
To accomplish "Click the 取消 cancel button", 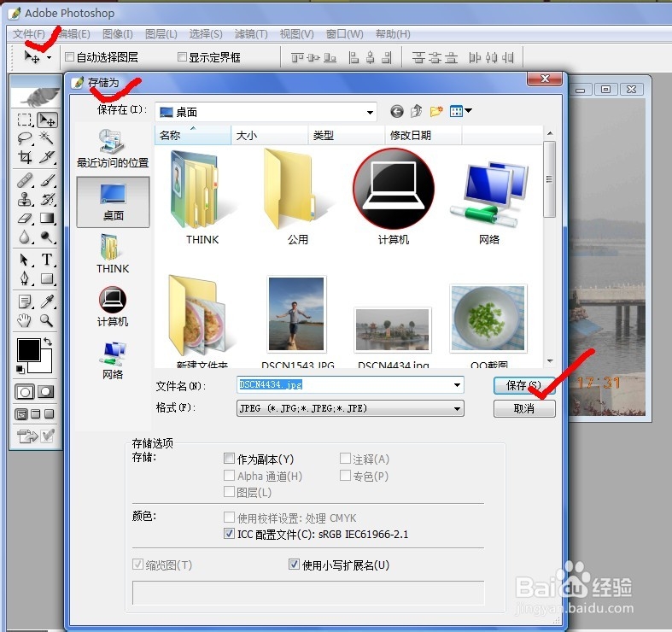I will tap(524, 408).
